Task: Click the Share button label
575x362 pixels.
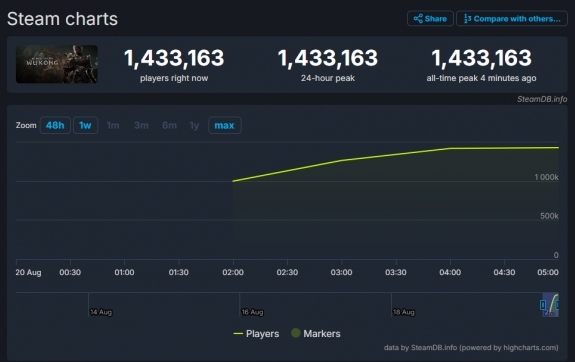Action: (x=436, y=19)
